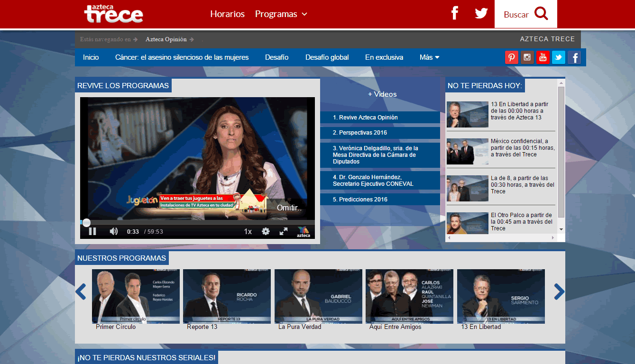This screenshot has width=635, height=364.
Task: Open the Primer Círculo program thumbnail
Action: 136,296
